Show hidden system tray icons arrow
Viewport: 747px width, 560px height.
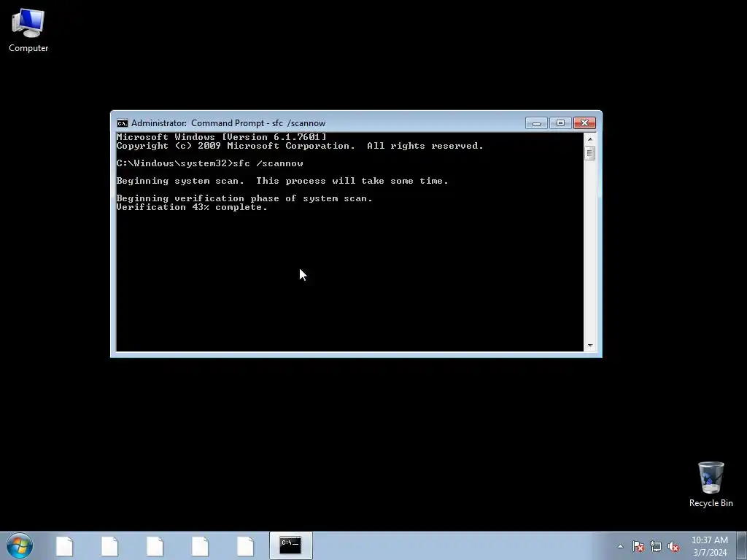tap(620, 546)
